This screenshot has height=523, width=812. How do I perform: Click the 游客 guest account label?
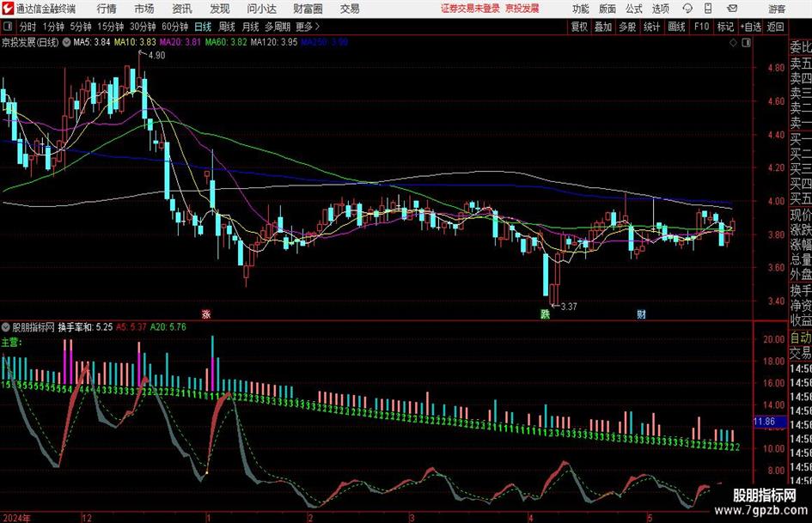click(x=777, y=9)
